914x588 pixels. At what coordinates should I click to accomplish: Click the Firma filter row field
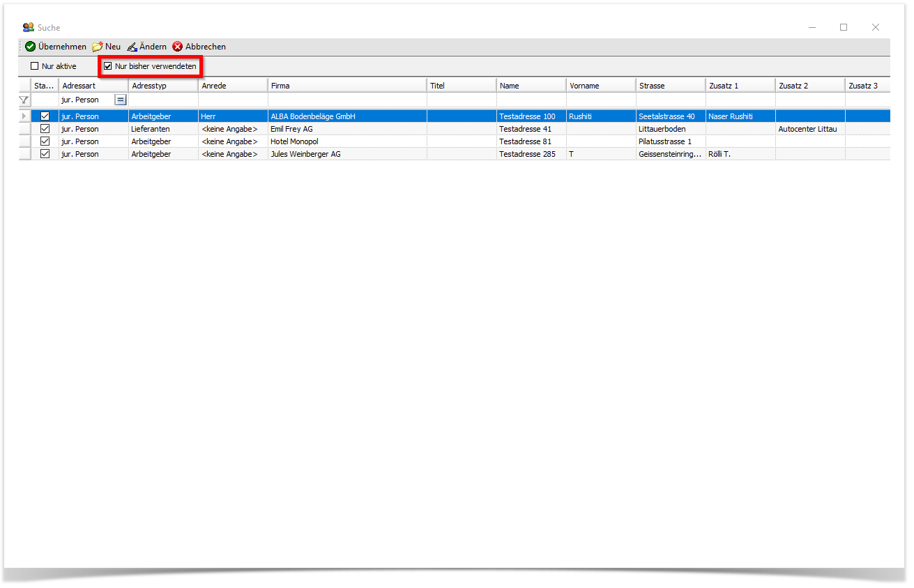pos(348,100)
